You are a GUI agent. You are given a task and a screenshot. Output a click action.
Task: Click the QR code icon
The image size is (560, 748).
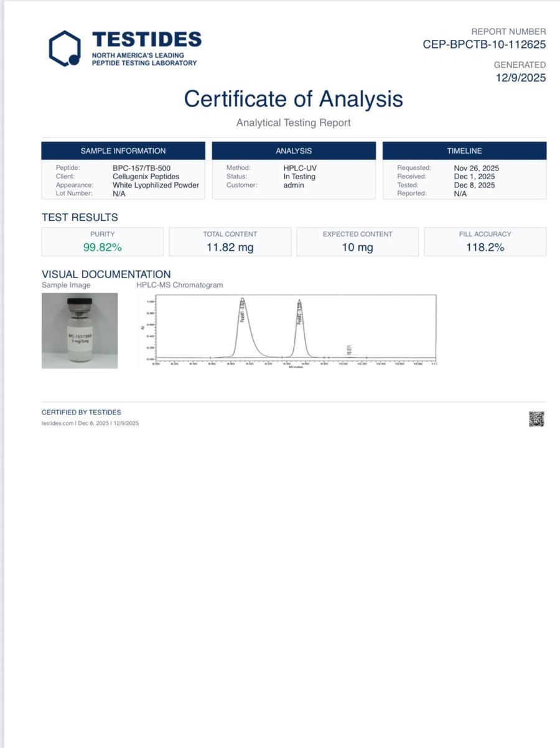click(536, 419)
